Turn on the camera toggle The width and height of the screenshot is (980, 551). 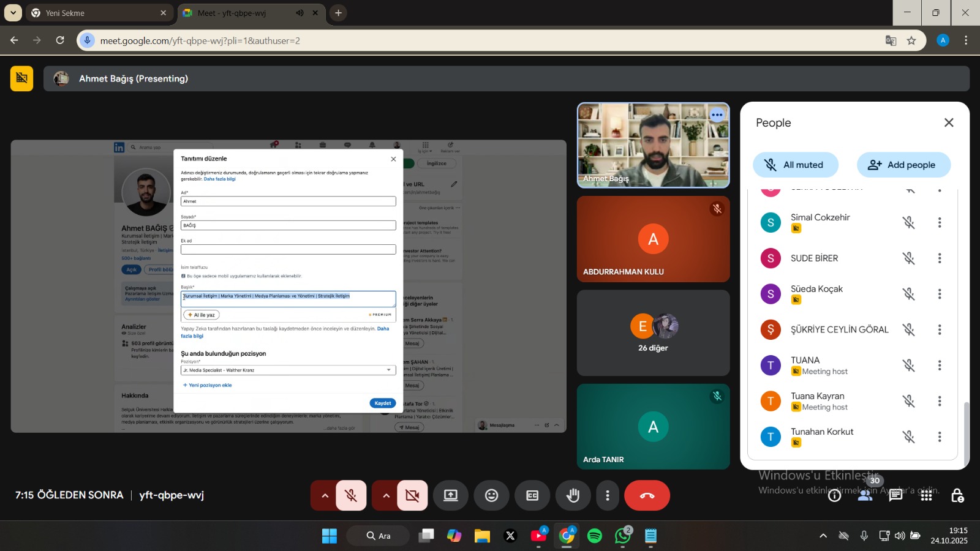[x=412, y=496]
